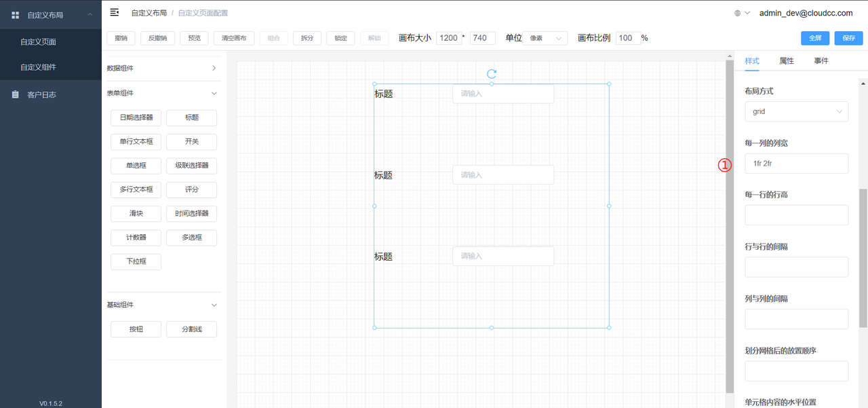
Task: Open the 单位 像素 dropdown
Action: point(545,38)
